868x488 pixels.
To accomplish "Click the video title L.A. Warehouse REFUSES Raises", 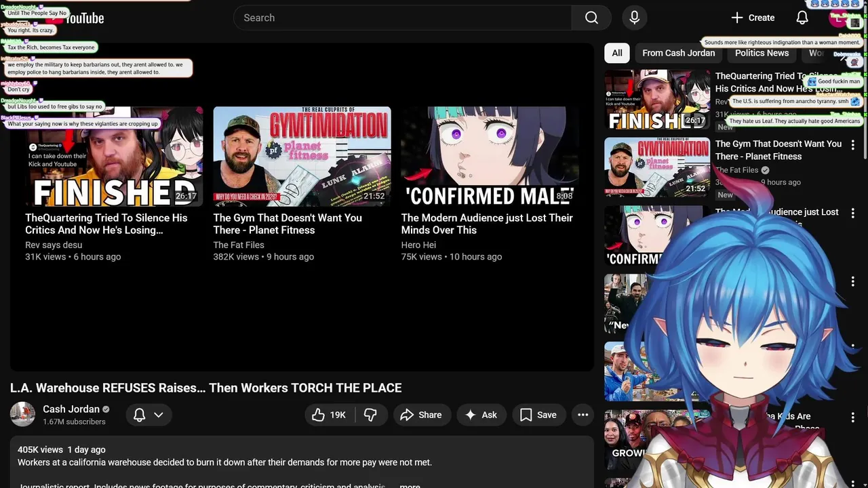I will coord(205,388).
